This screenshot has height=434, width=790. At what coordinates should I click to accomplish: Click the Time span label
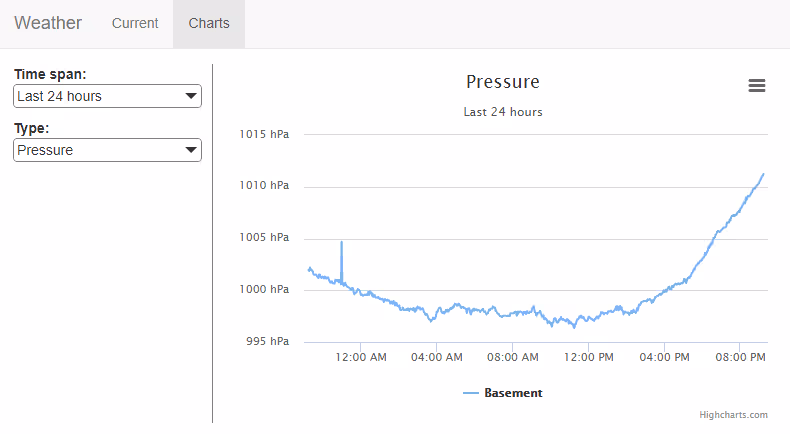tap(50, 74)
